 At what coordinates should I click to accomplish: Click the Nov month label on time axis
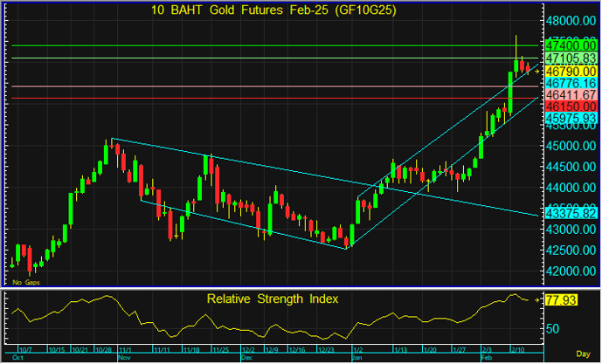coord(123,358)
